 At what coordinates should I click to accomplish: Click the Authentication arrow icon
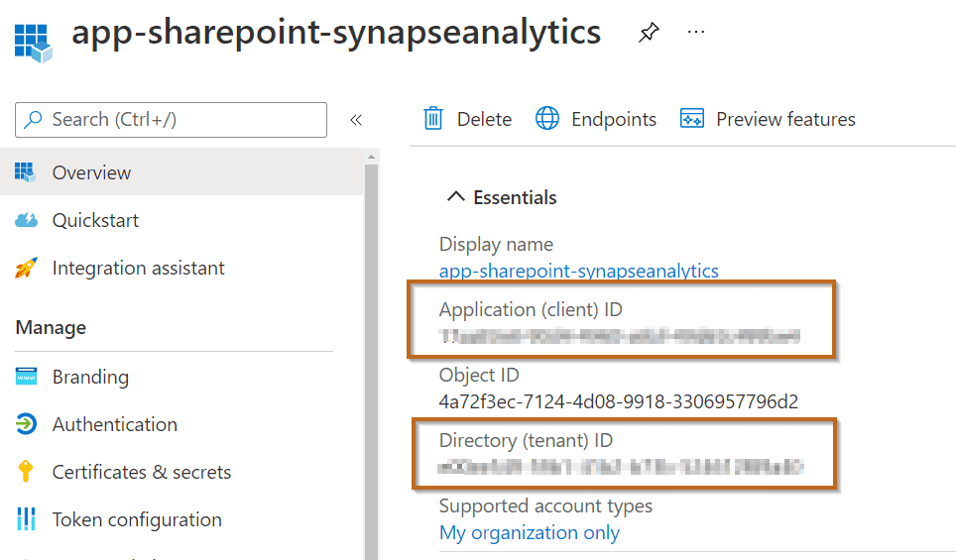click(26, 424)
